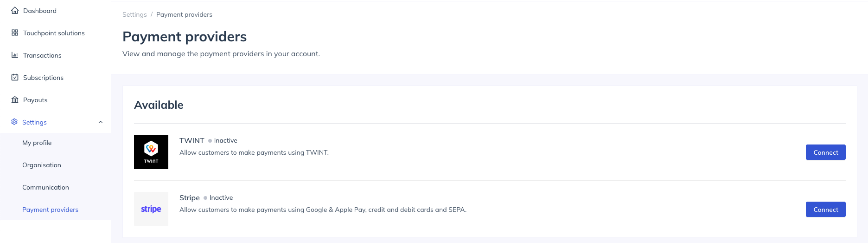
Task: Click the Subscriptions calendar check icon
Action: pos(15,78)
